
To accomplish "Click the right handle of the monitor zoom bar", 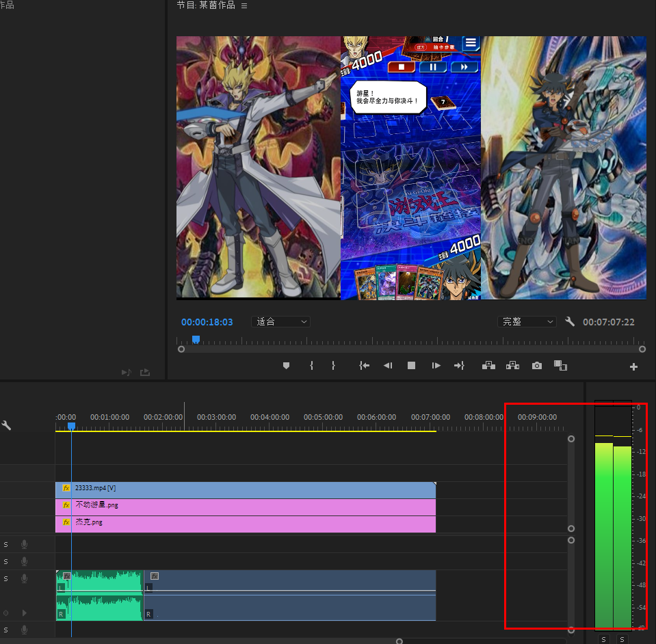I will coord(642,349).
